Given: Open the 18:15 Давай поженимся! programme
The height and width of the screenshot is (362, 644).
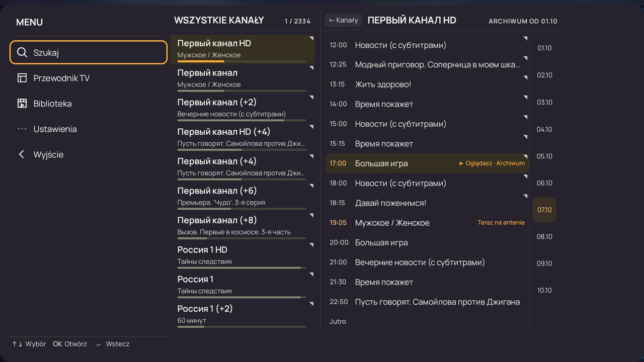Looking at the screenshot, I should click(x=427, y=203).
